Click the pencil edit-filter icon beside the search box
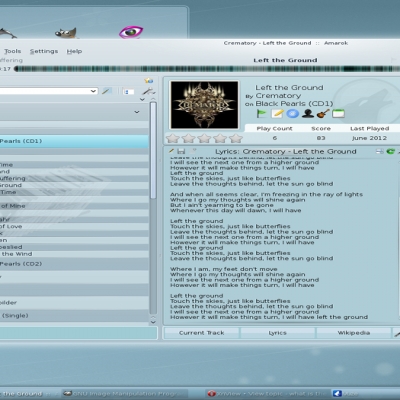 click(x=107, y=91)
